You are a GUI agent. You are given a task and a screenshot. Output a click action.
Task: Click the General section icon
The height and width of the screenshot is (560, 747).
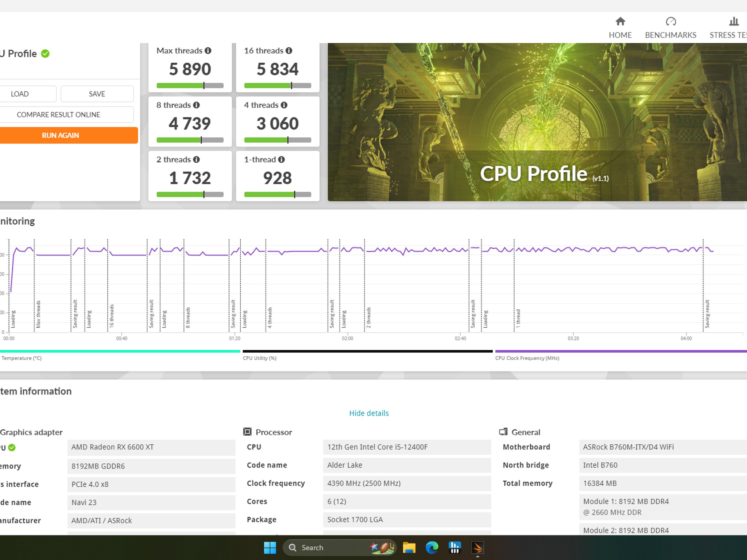click(503, 432)
